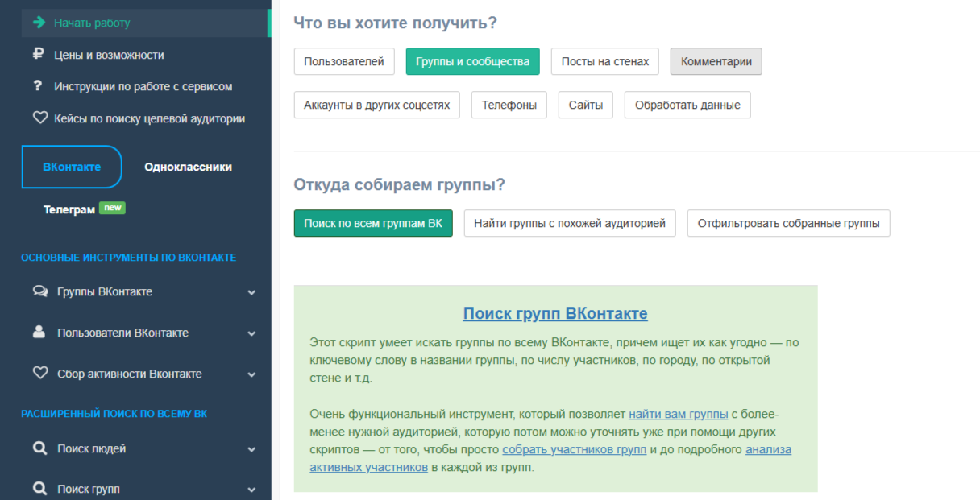Expand the Поиск групп chevron
This screenshot has width=980, height=500.
pos(252,490)
